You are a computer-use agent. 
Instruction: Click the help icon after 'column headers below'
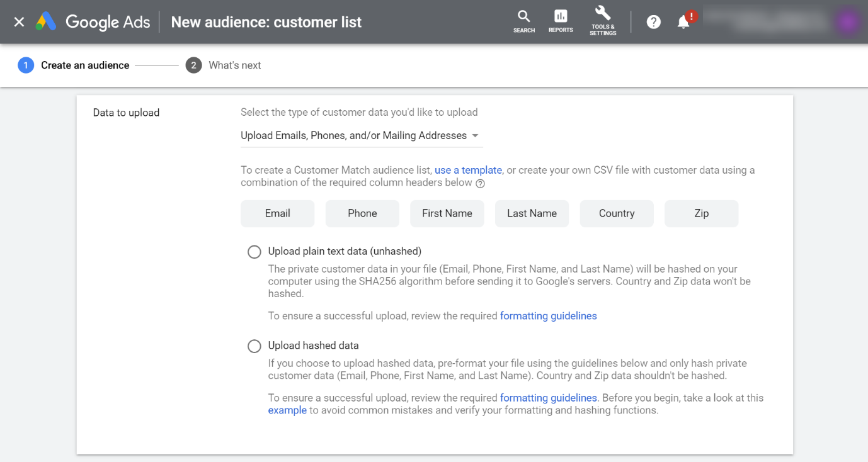[x=480, y=183]
